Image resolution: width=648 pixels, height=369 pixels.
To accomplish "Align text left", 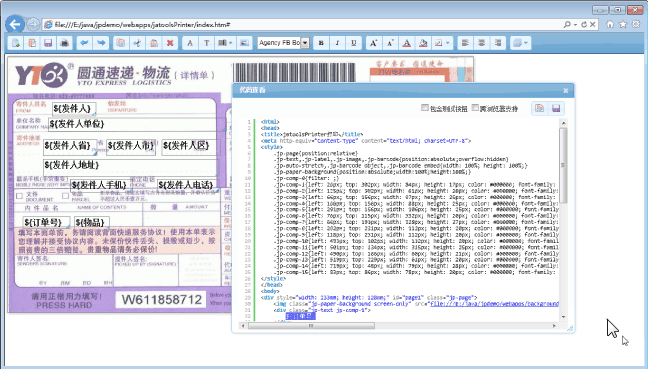I will [x=465, y=43].
